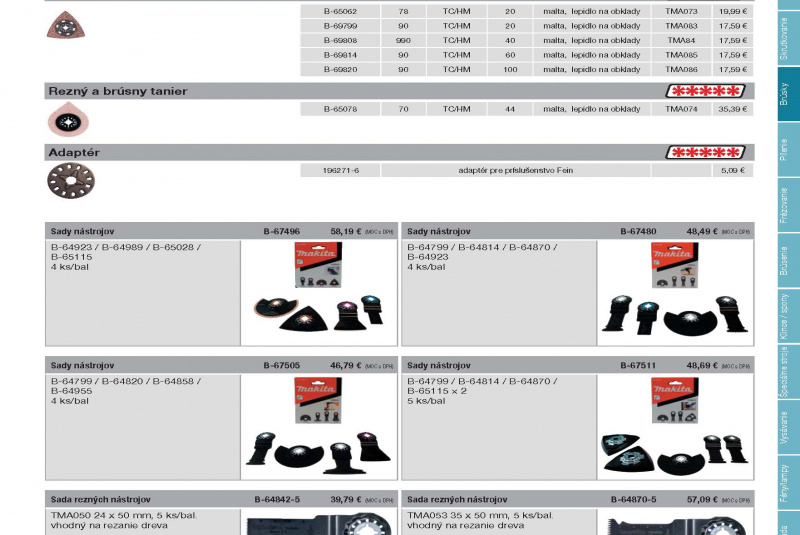800x535 pixels.
Task: Select part number B-69808
Action: pyautogui.click(x=340, y=40)
